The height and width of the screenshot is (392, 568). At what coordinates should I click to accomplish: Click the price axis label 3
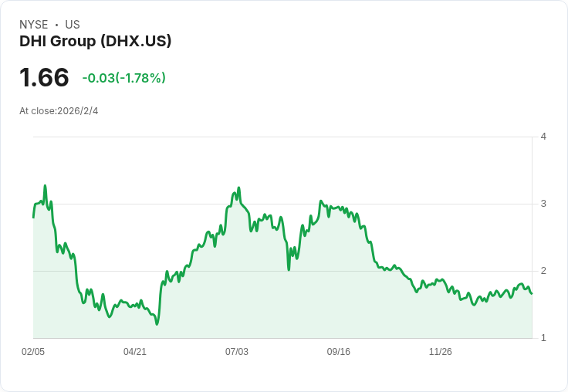(543, 204)
